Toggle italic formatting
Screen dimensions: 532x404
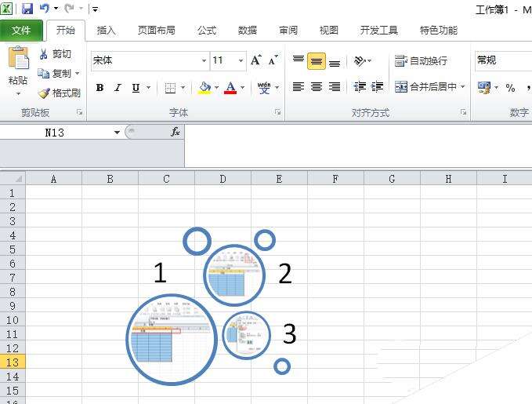[x=118, y=88]
